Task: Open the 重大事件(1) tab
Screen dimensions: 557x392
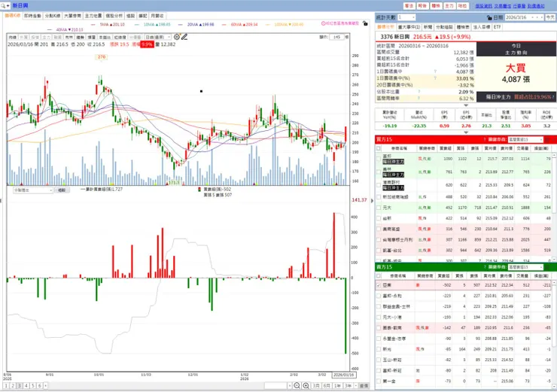Action: click(409, 27)
